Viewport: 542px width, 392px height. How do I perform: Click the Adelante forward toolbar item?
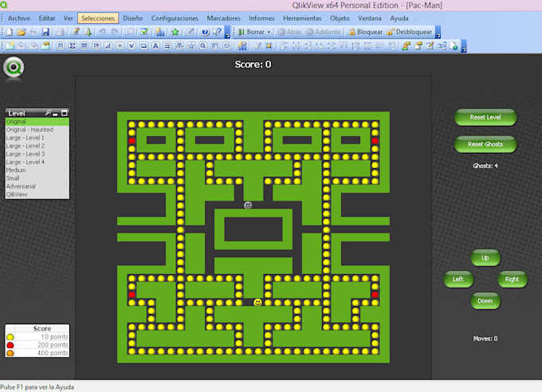(x=324, y=32)
